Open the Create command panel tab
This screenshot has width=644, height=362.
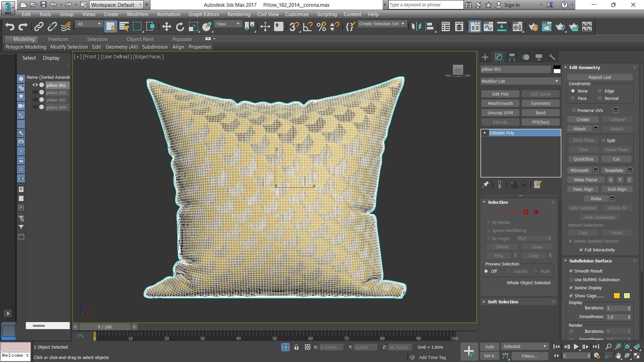[x=485, y=57]
